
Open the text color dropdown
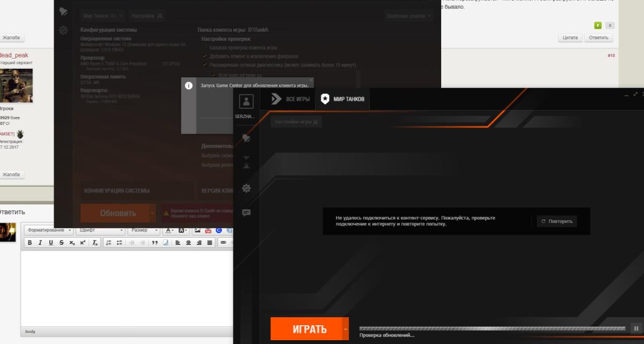pos(170,230)
